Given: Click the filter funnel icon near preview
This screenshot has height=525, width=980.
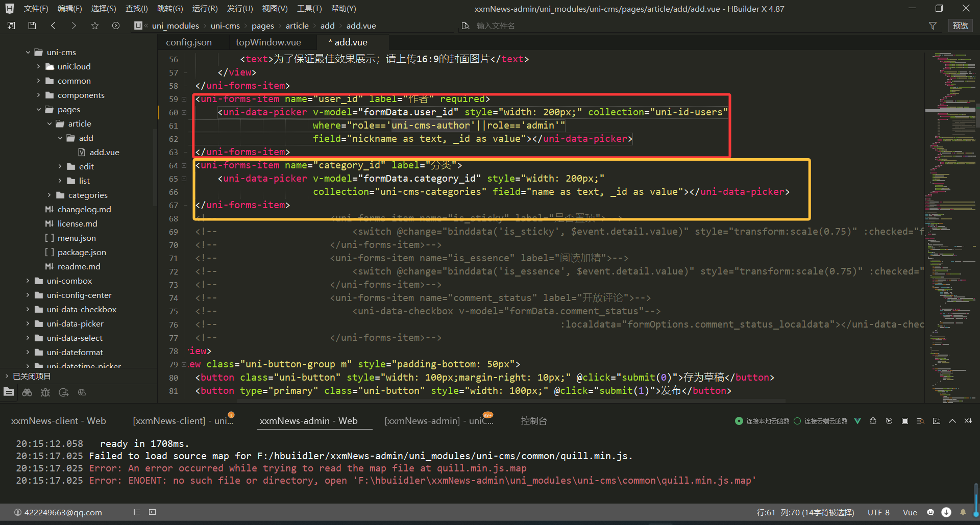Looking at the screenshot, I should [933, 26].
